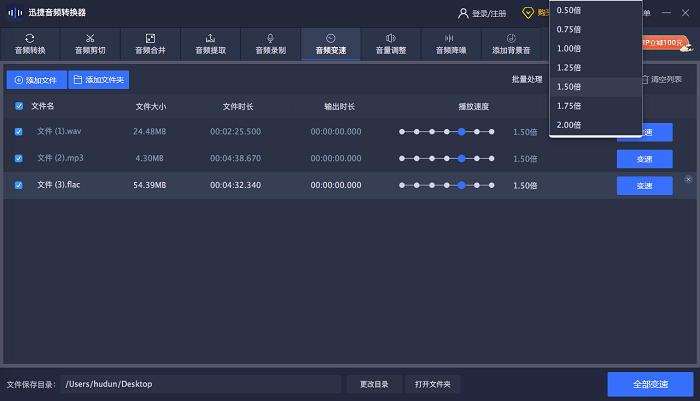Image resolution: width=700 pixels, height=401 pixels.
Task: Open the 音频转换 tab
Action: (30, 44)
